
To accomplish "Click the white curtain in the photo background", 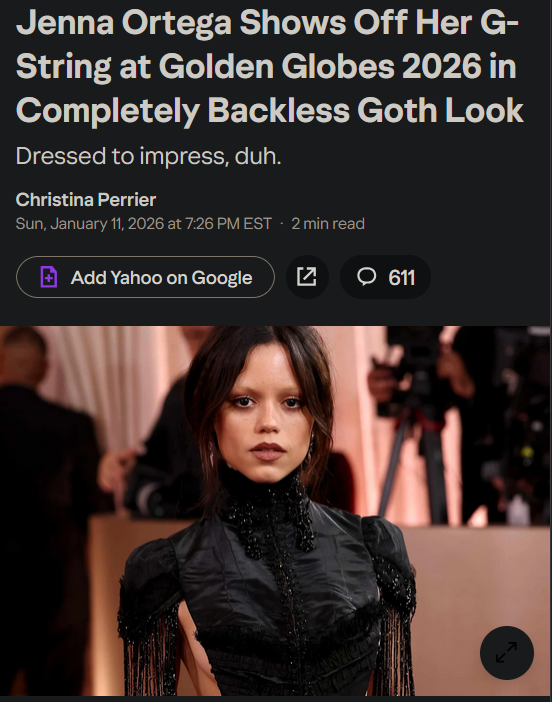I will [x=103, y=385].
